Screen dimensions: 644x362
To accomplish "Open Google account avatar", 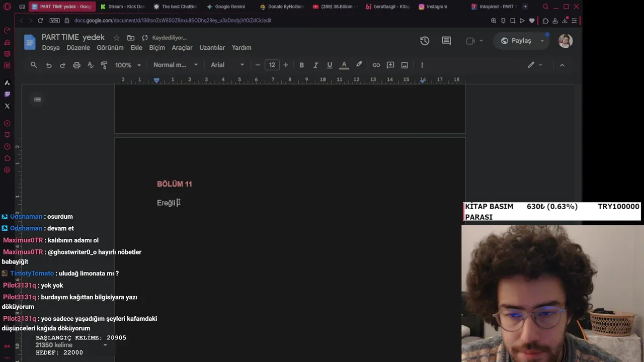I will (566, 41).
